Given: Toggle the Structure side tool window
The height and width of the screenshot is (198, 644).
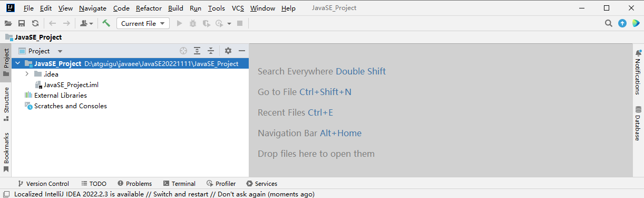Looking at the screenshot, I should click(x=6, y=104).
